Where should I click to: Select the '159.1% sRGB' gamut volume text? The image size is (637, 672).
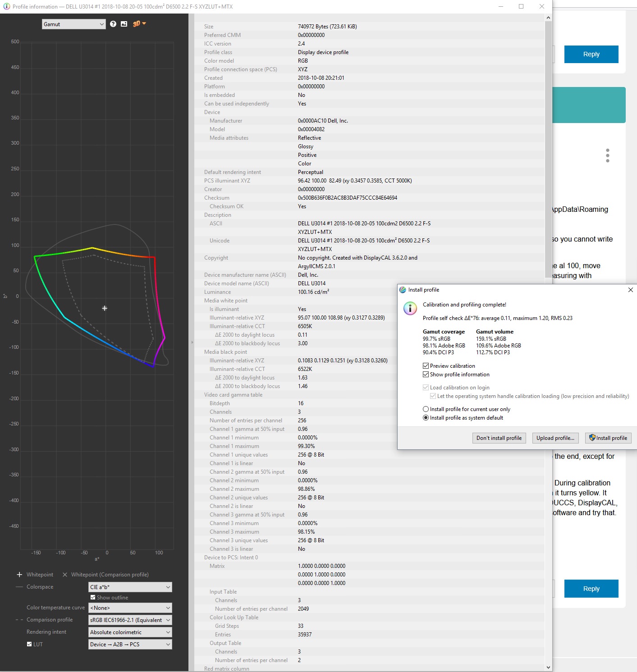tap(491, 339)
